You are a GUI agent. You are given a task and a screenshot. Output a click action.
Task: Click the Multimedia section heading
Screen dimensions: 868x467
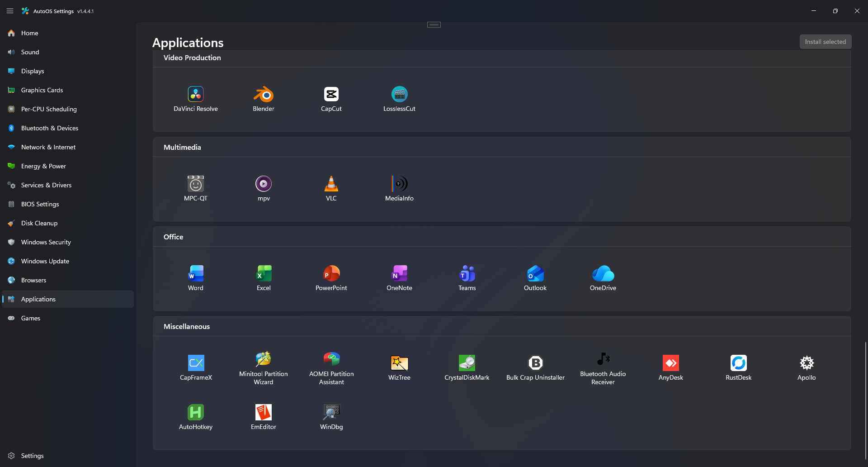tap(182, 148)
